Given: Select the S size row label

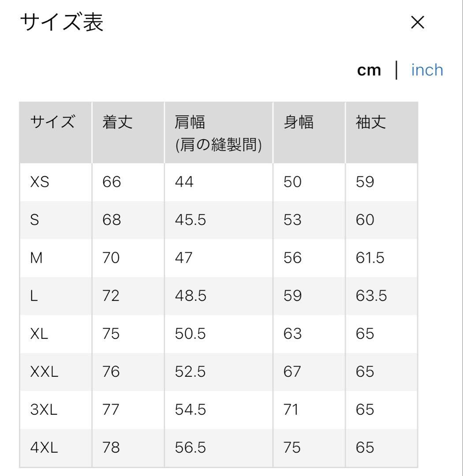Looking at the screenshot, I should click(x=35, y=220).
